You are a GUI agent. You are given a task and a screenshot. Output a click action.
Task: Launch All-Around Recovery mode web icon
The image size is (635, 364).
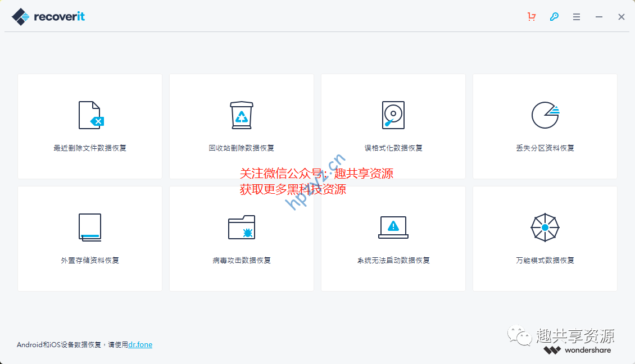pos(545,228)
